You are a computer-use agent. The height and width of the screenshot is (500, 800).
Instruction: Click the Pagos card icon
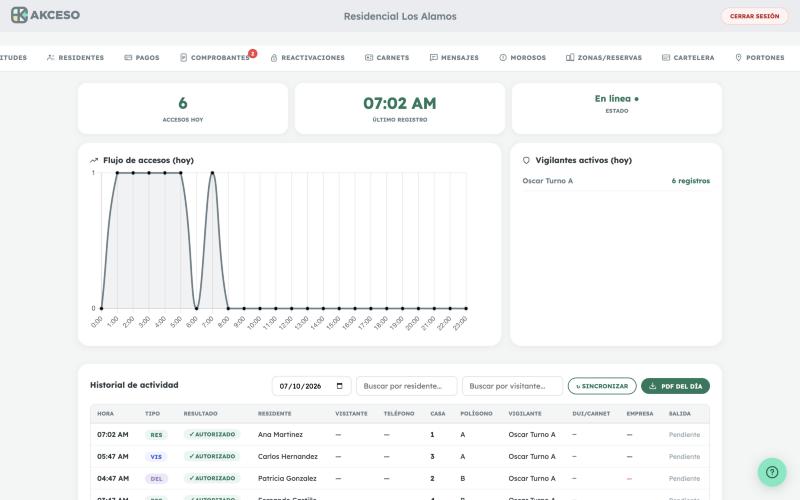[128, 58]
